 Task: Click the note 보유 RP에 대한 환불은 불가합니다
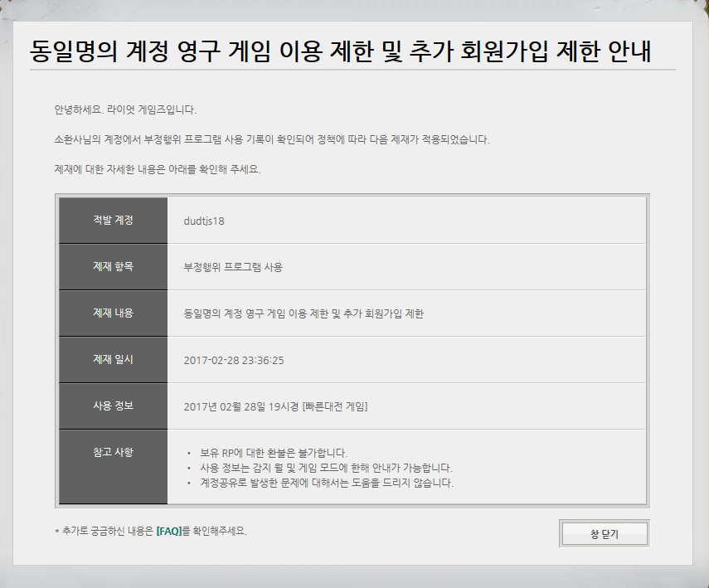274,453
